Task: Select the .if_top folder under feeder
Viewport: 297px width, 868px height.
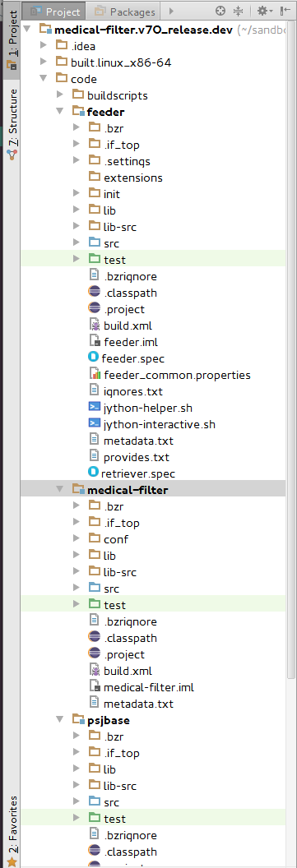Action: [121, 145]
